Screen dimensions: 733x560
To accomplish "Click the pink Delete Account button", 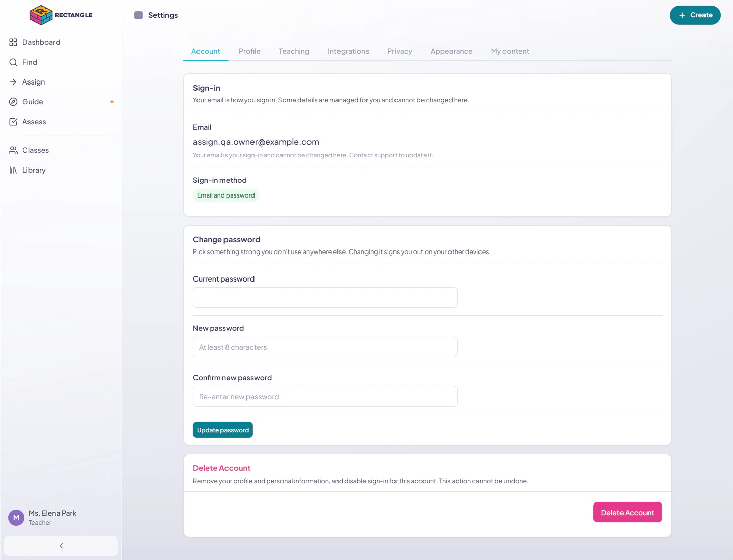I will (x=628, y=512).
